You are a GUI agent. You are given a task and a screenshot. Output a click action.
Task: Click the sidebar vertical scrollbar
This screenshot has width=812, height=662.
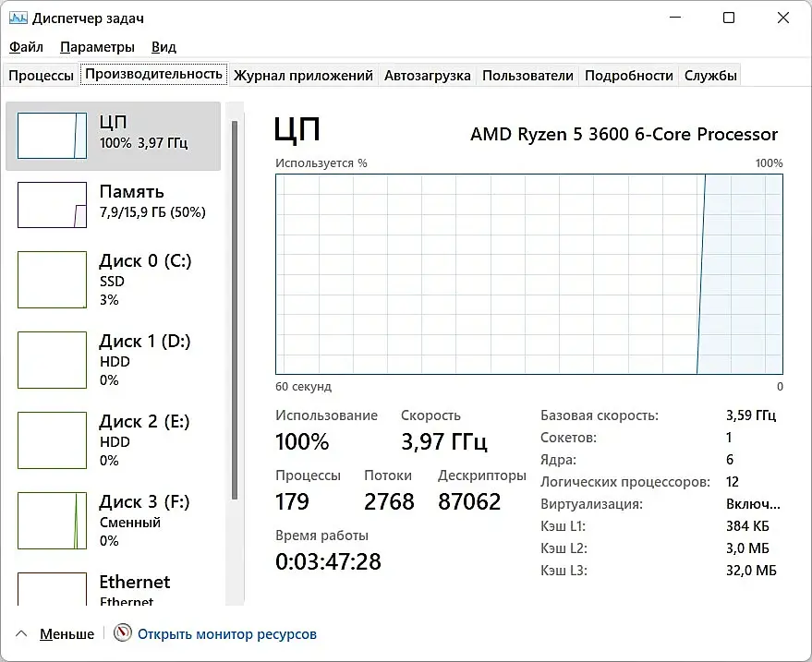234,277
